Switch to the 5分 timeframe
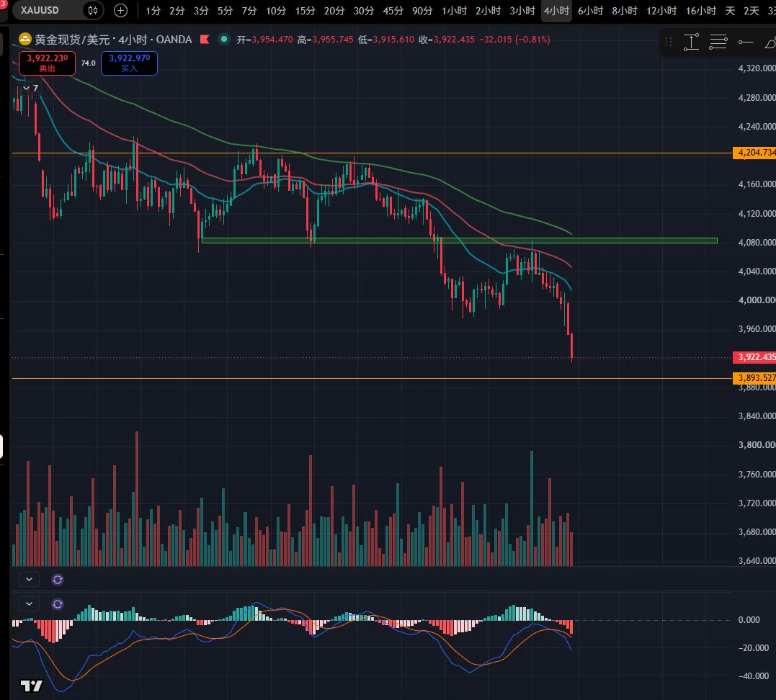The image size is (776, 700). [226, 11]
